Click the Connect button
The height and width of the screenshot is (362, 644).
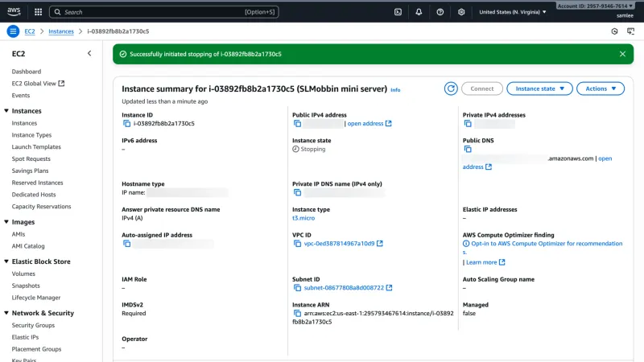481,88
